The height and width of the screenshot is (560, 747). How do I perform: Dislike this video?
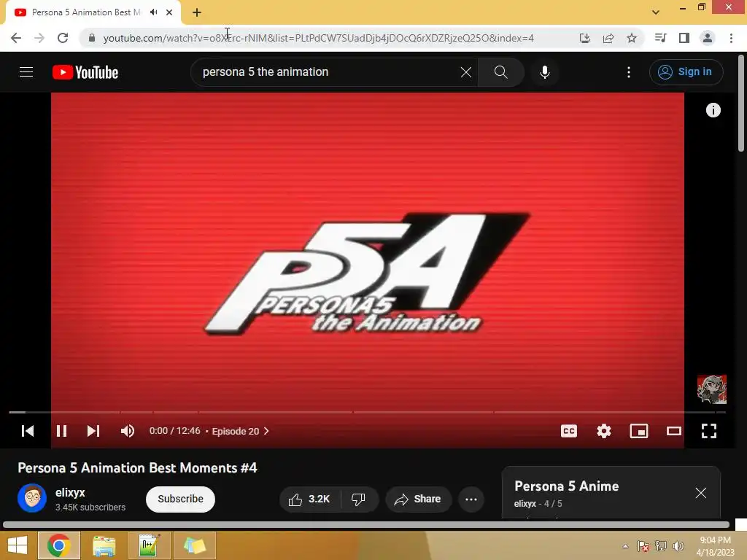(358, 499)
